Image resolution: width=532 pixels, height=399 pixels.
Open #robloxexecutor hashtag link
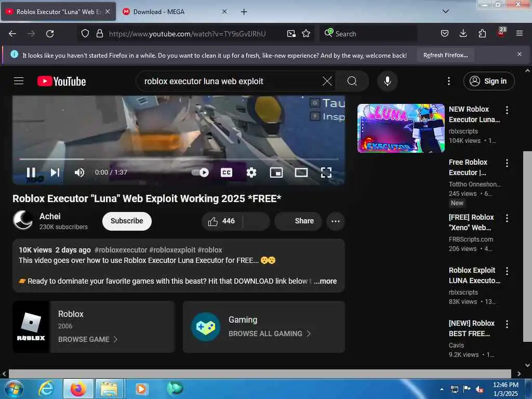(121, 250)
